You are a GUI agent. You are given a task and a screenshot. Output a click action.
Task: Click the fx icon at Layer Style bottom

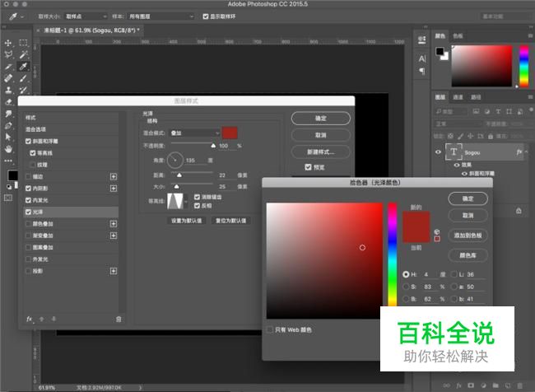point(30,319)
